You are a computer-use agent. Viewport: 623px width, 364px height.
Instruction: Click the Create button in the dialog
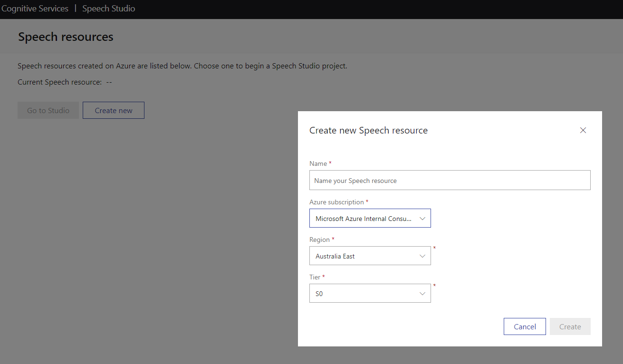pos(570,326)
